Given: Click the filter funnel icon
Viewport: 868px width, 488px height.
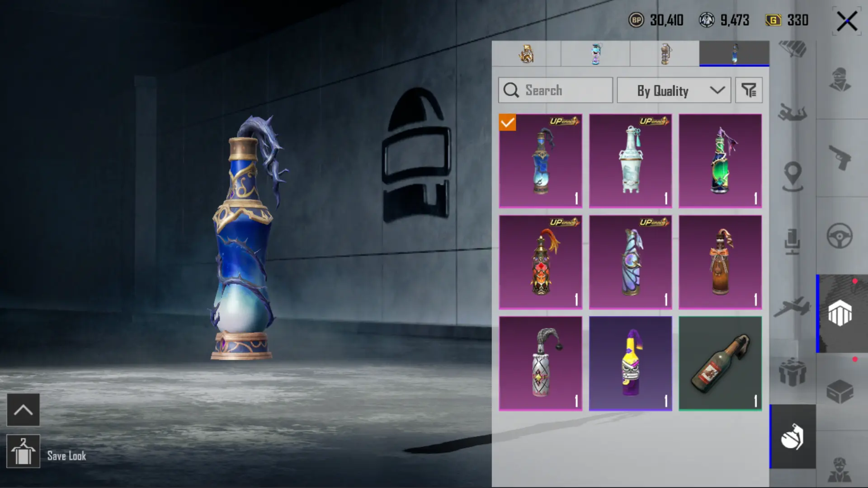Looking at the screenshot, I should [x=749, y=90].
